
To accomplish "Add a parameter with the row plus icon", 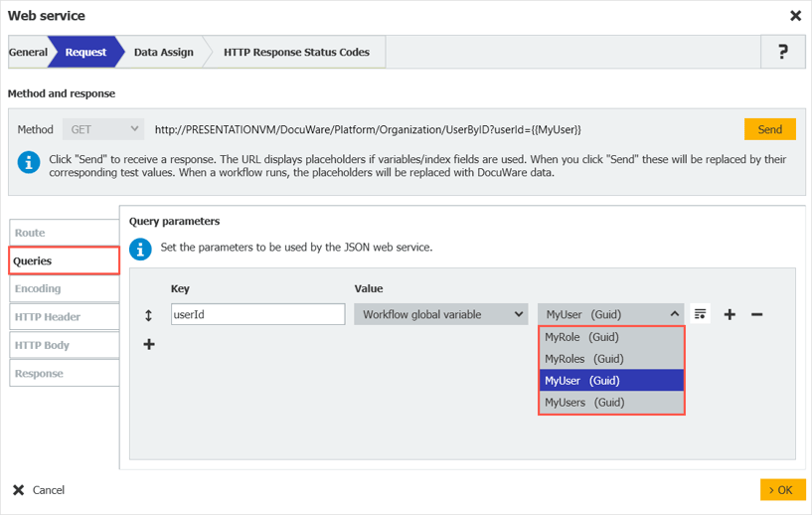I will [x=730, y=314].
